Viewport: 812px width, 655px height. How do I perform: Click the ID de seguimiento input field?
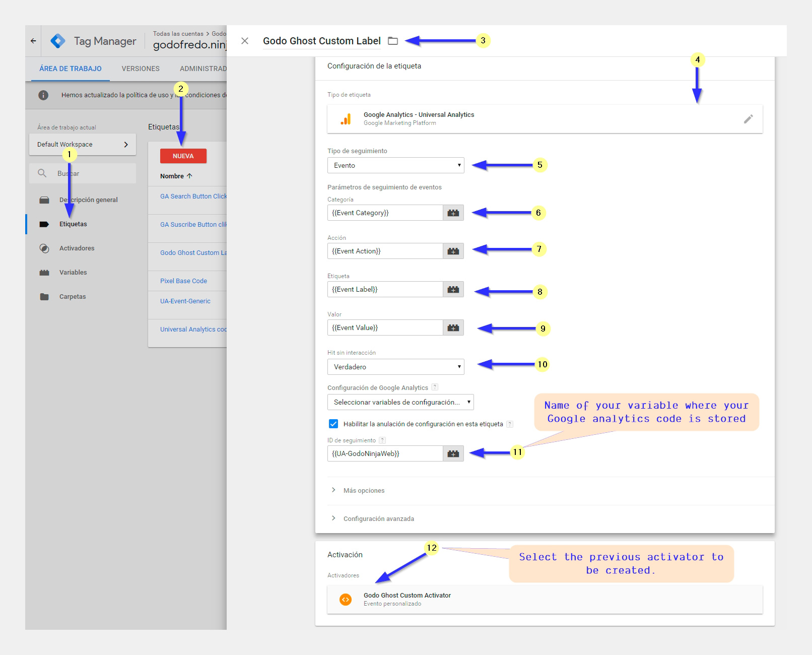pos(385,453)
